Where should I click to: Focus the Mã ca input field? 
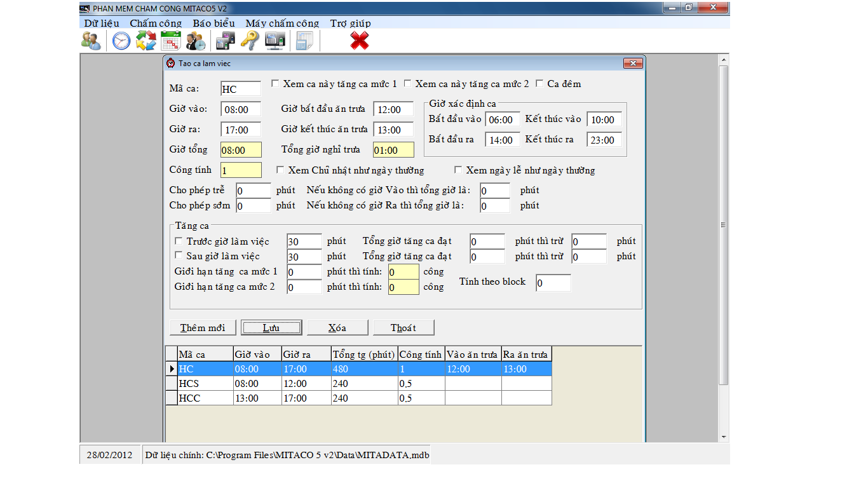pos(241,89)
